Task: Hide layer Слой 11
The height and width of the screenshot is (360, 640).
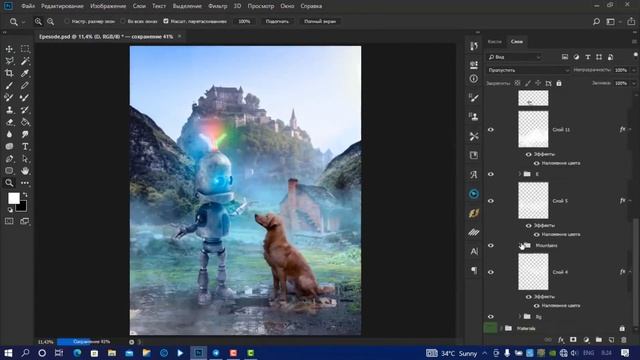Action: pos(491,130)
